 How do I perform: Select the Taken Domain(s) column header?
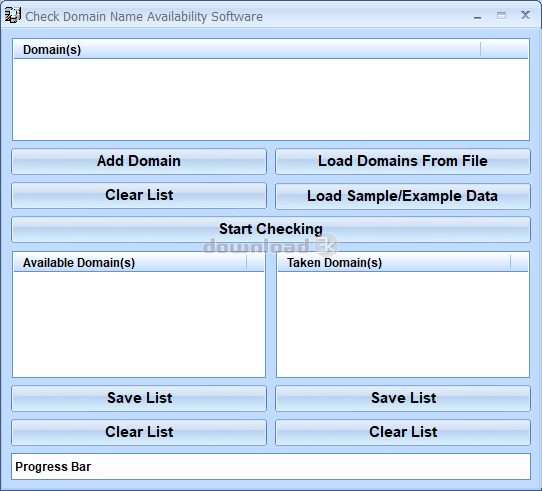pyautogui.click(x=394, y=262)
